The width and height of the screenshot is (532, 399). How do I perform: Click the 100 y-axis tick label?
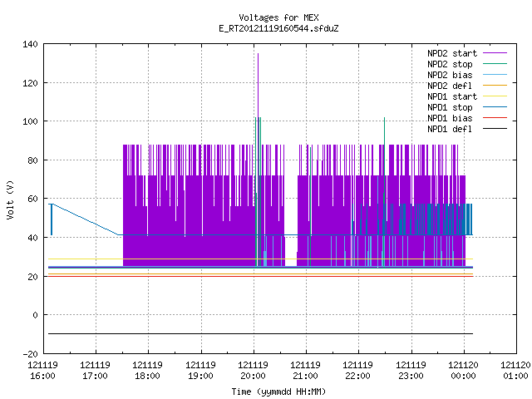30,121
